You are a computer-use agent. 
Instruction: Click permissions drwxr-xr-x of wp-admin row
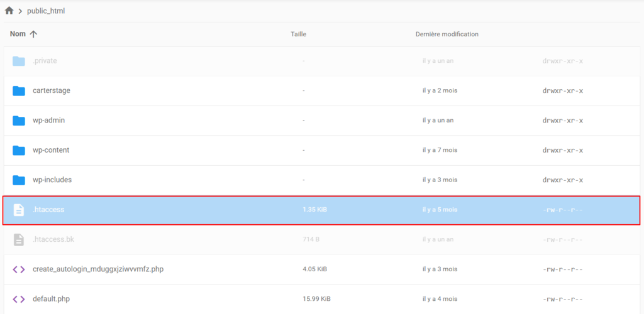click(x=563, y=121)
